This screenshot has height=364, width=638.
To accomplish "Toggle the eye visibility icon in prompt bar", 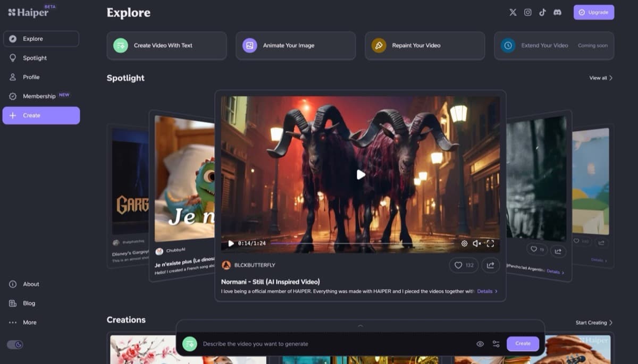I will [480, 344].
